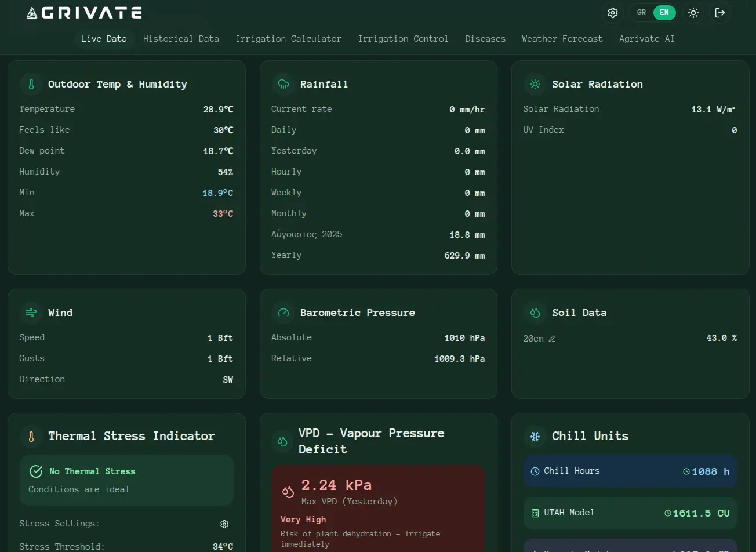This screenshot has height=552, width=756.
Task: Click the Monthly rainfall label
Action: 289,213
